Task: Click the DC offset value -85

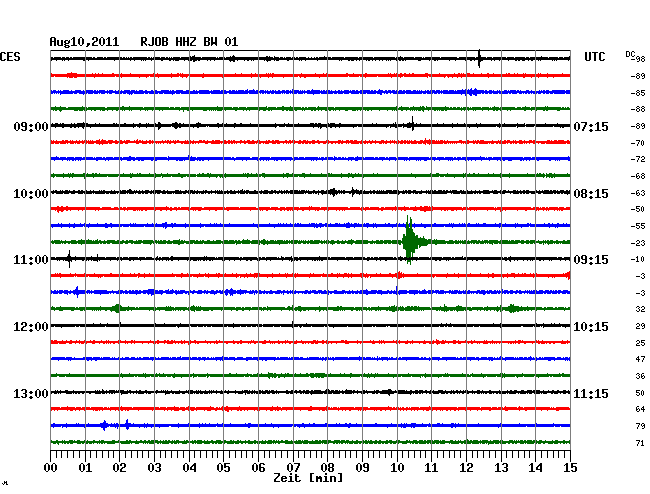Action: (638, 93)
